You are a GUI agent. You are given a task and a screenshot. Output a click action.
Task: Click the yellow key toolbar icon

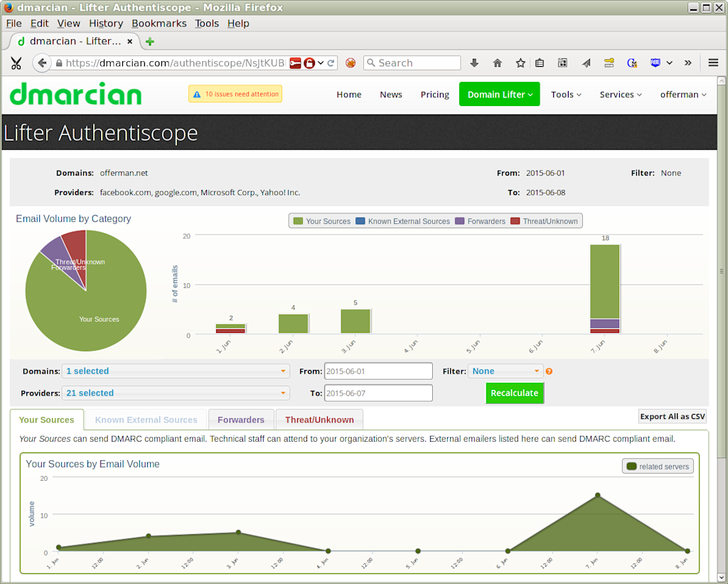click(609, 63)
